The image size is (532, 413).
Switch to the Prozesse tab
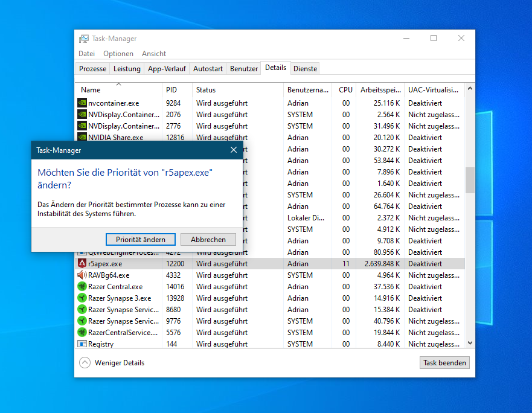coord(92,69)
